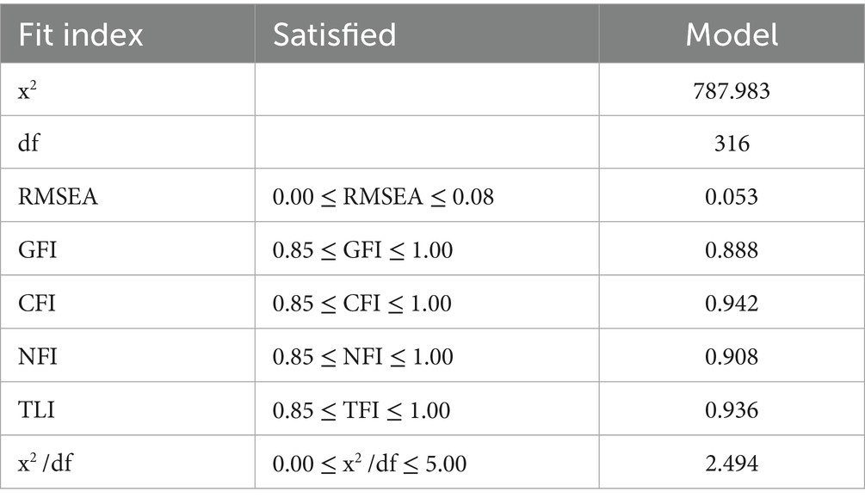Select the chi-square value 787.983
Screen dimensions: 865x504
732,90
